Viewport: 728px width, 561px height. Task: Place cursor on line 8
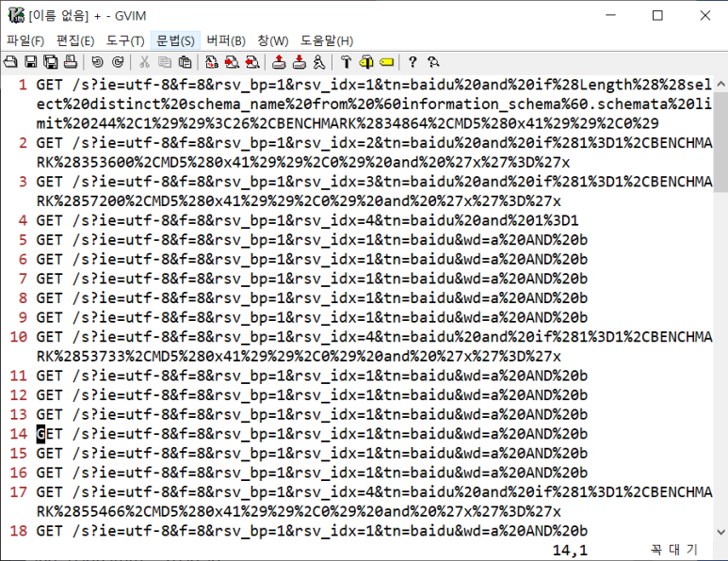pyautogui.click(x=312, y=297)
